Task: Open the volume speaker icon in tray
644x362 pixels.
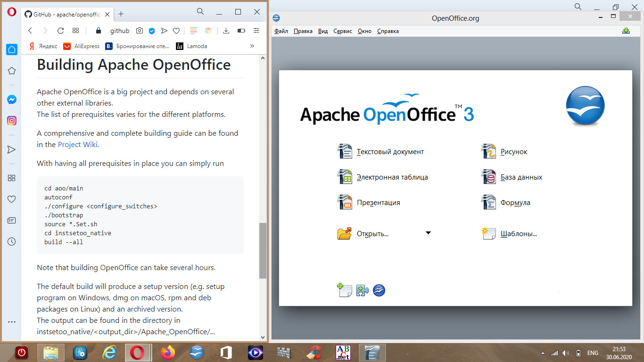Action: (566, 353)
